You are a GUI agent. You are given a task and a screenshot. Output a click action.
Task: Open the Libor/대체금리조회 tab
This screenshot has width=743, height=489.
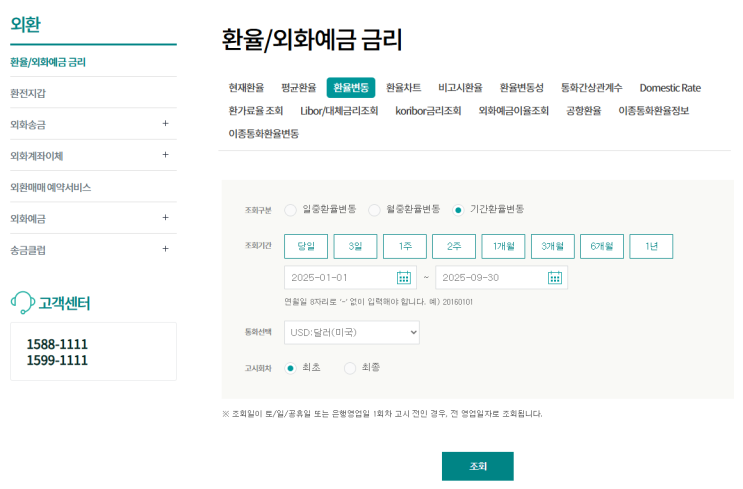(339, 111)
